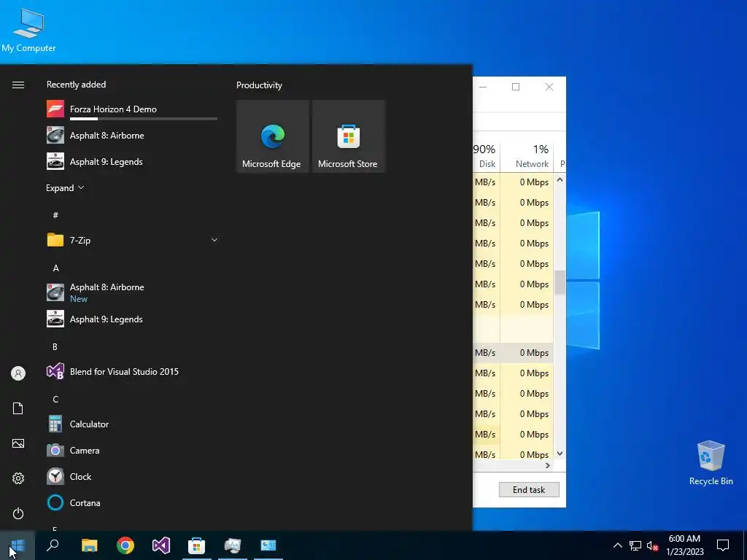Image resolution: width=747 pixels, height=560 pixels.
Task: Open the 7-Zip folder entry
Action: [132, 240]
